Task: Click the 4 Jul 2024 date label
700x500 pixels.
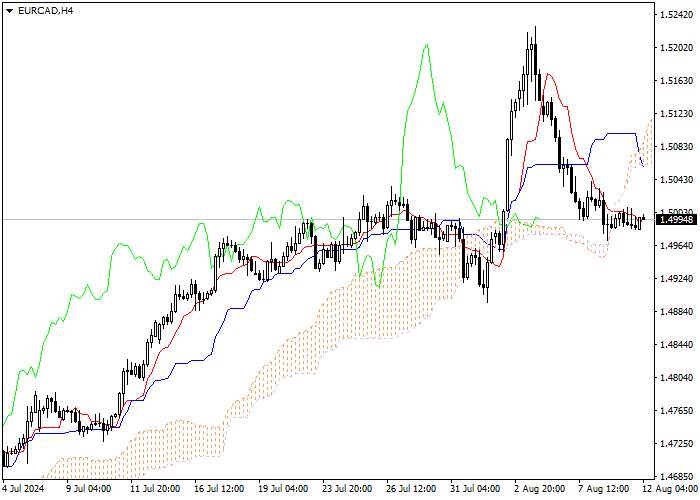Action: [x=24, y=488]
